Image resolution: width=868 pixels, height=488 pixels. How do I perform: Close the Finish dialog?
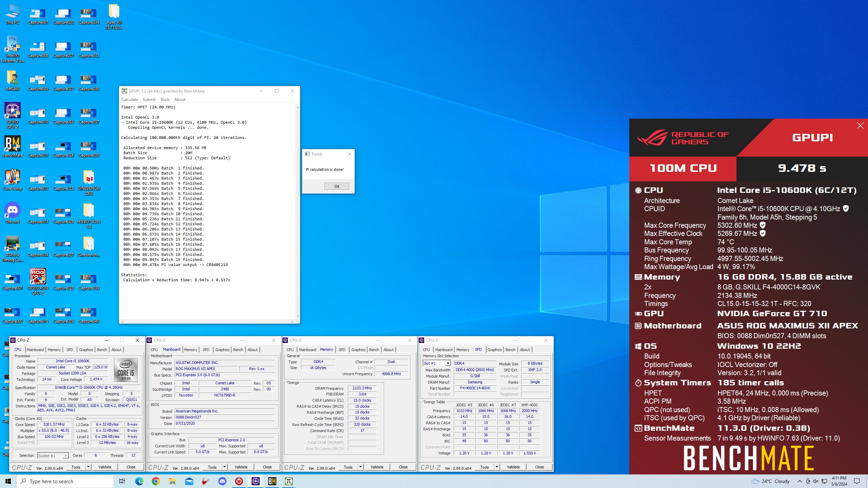[x=350, y=154]
